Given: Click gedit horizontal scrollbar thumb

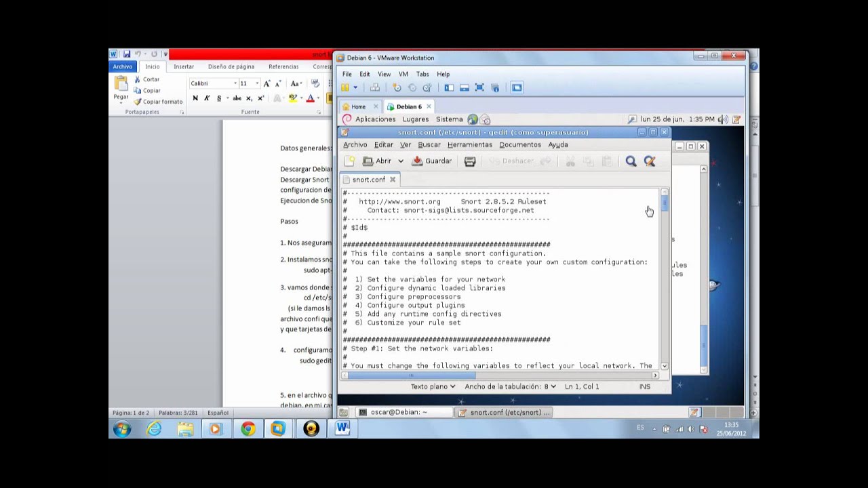Looking at the screenshot, I should [413, 375].
